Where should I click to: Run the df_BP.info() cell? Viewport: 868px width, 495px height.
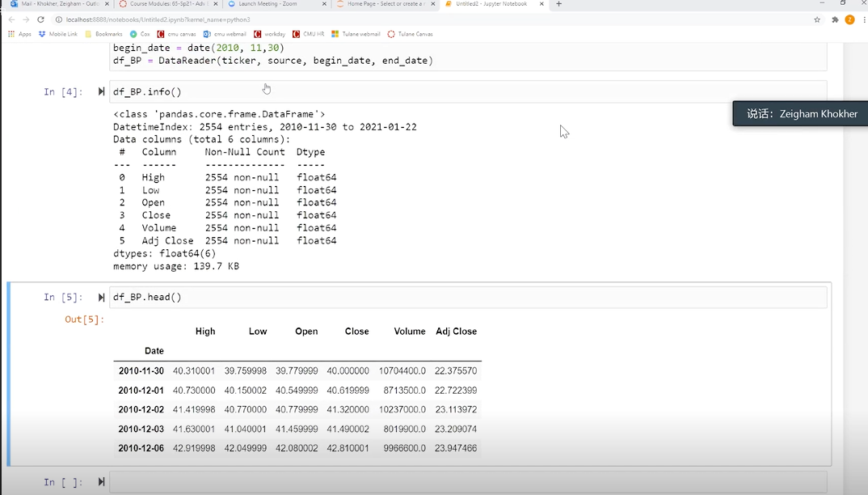[101, 92]
